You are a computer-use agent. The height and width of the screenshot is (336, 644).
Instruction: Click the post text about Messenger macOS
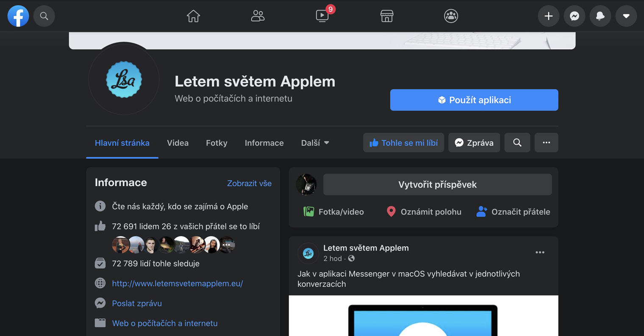[x=409, y=279]
